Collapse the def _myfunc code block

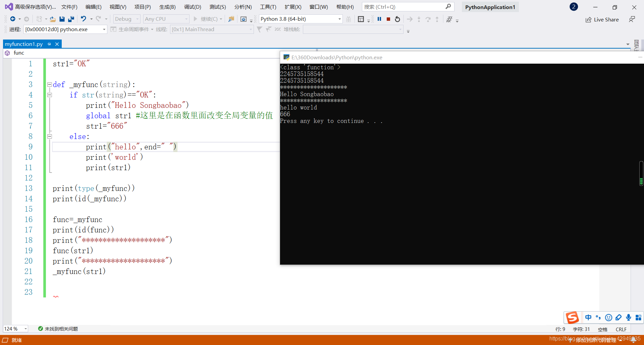pyautogui.click(x=49, y=84)
